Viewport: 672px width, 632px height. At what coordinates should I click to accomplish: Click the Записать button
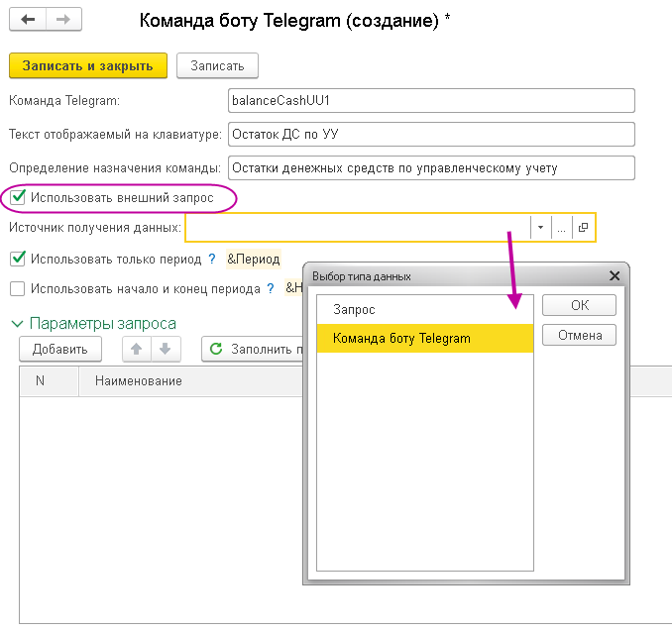(x=217, y=65)
